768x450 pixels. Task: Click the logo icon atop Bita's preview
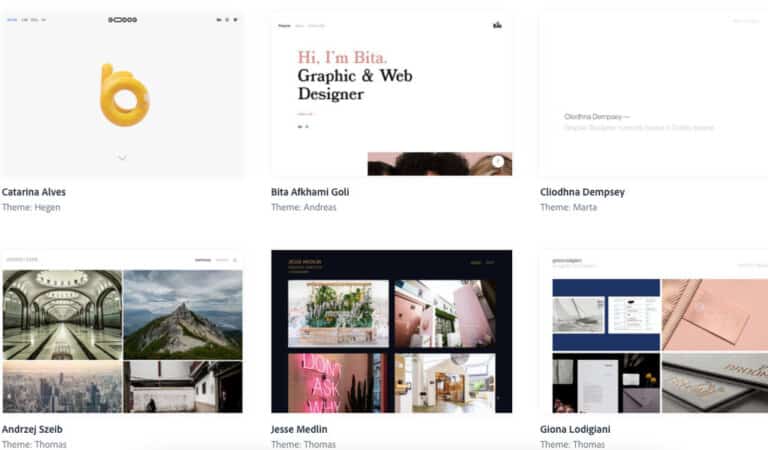point(497,25)
